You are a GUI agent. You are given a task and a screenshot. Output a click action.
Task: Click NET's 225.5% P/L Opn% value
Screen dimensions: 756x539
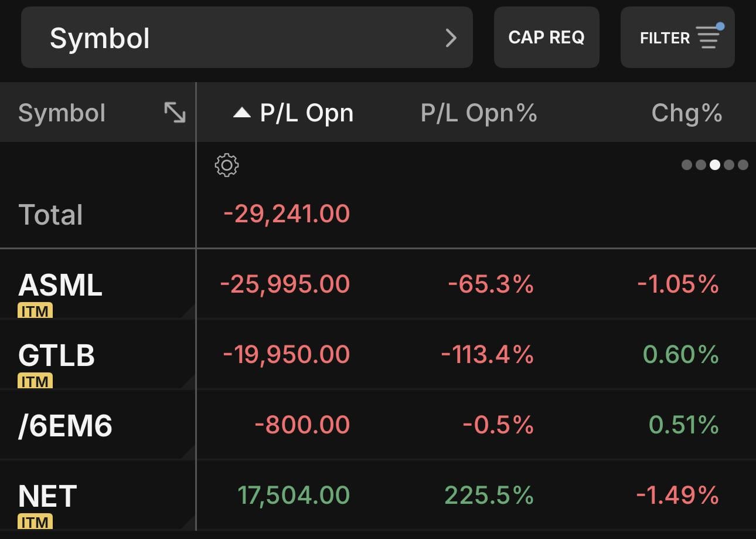coord(489,496)
